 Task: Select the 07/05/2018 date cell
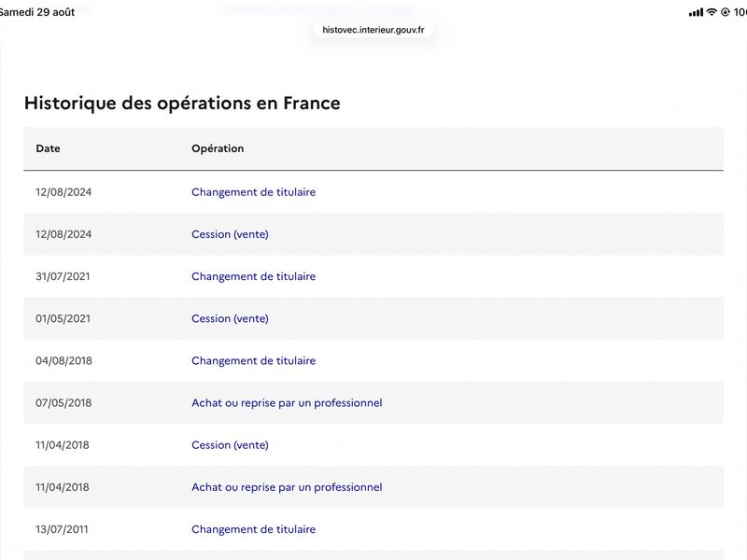click(63, 403)
